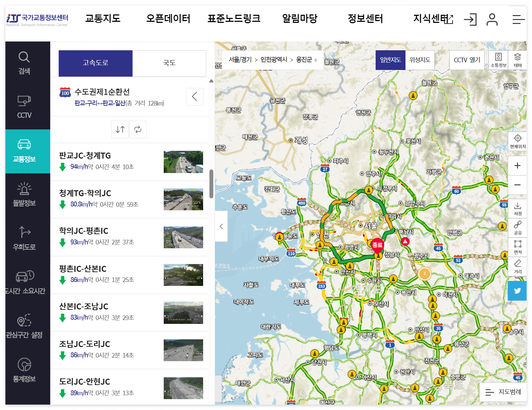
Task: Switch map view to 위성지도 satellite
Action: coord(420,60)
